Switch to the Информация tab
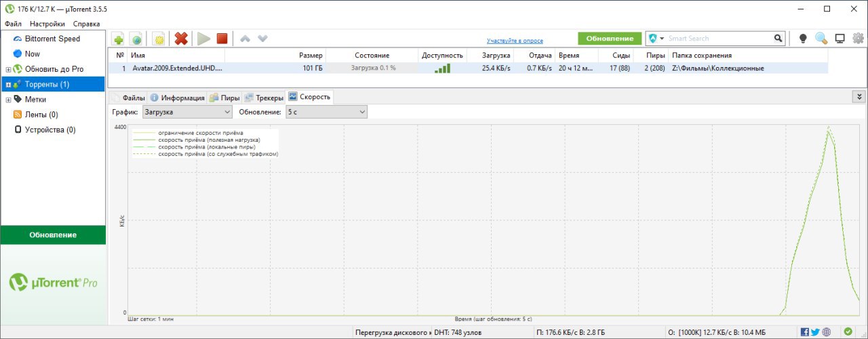 coord(177,98)
